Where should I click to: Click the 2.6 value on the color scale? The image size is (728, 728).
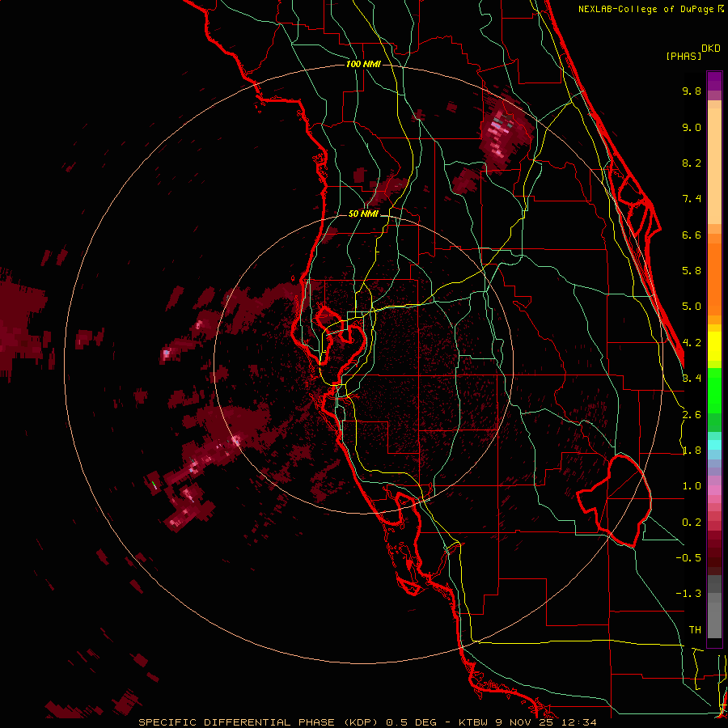tap(692, 415)
